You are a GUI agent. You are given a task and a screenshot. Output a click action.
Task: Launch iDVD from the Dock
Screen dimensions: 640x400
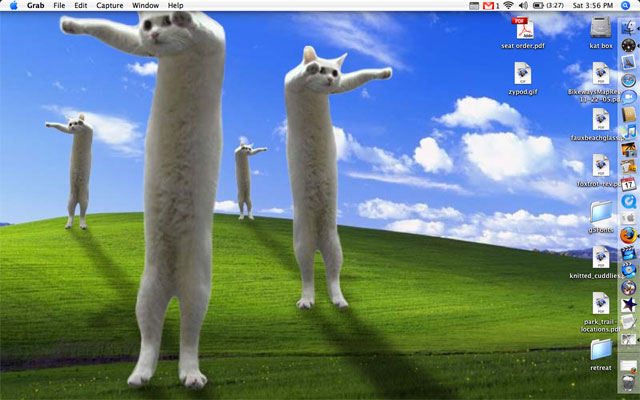coord(629,270)
